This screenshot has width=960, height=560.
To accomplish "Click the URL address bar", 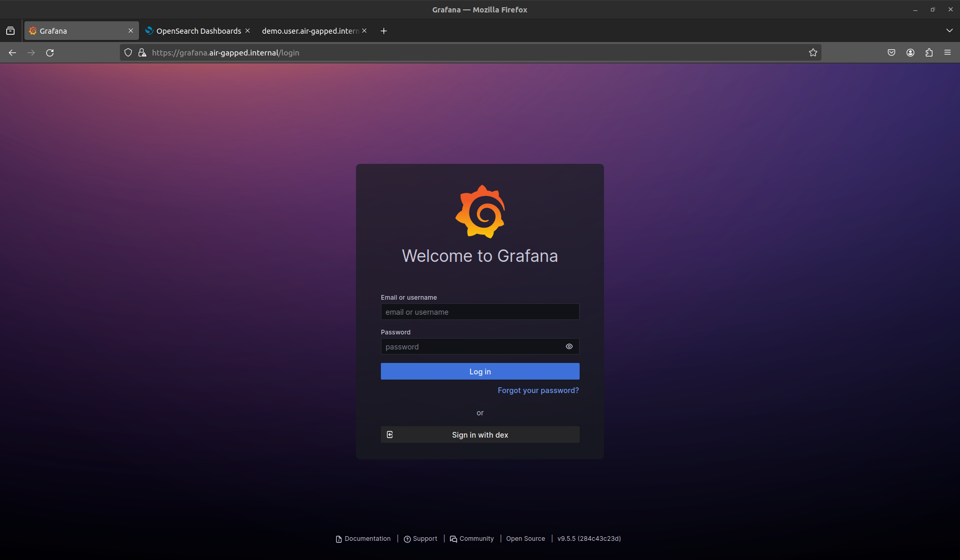I will [x=471, y=52].
